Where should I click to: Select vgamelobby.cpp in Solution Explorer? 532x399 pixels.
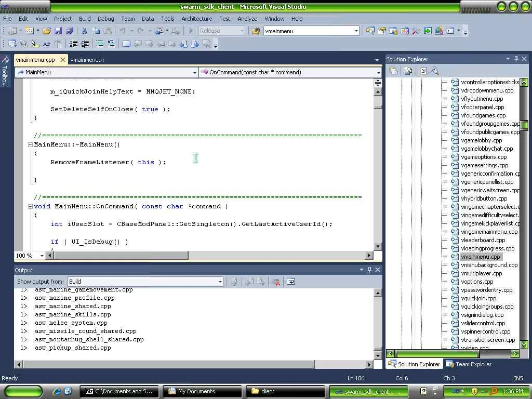tap(482, 140)
